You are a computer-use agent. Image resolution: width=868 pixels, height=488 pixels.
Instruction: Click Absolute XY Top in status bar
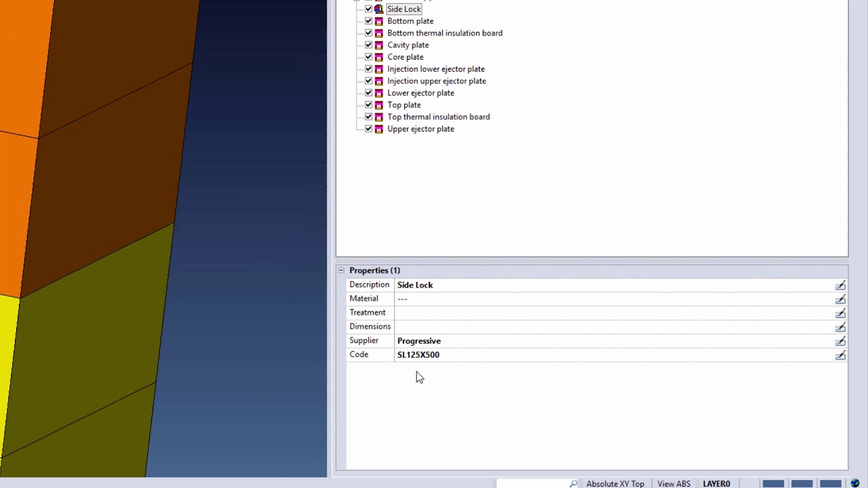pyautogui.click(x=615, y=483)
